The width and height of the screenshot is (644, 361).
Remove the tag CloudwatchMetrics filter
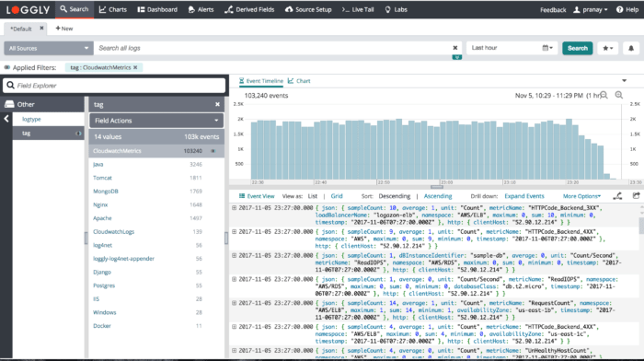[x=135, y=67]
